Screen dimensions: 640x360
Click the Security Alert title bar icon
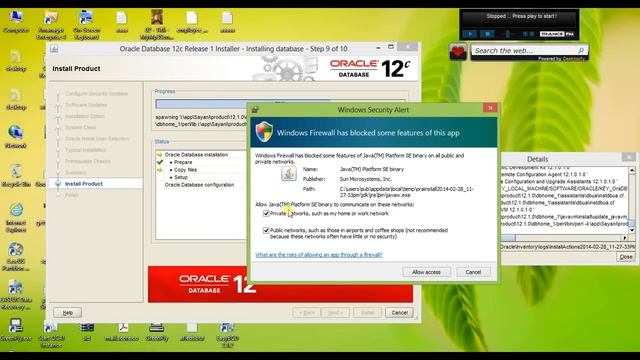(256, 109)
